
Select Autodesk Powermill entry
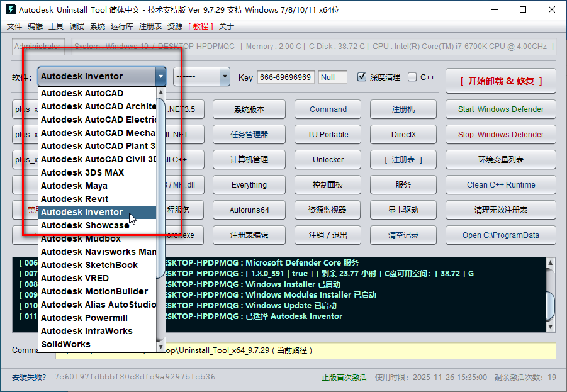[x=97, y=318]
